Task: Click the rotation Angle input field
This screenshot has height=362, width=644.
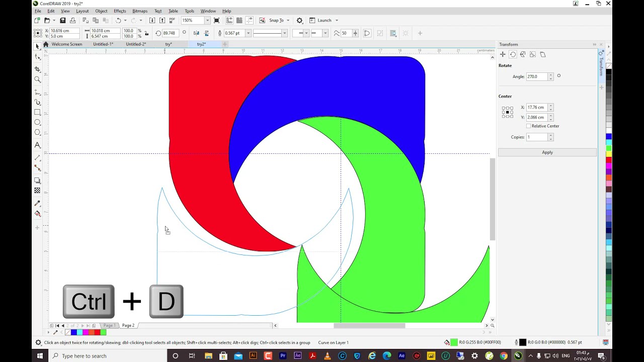Action: click(536, 76)
